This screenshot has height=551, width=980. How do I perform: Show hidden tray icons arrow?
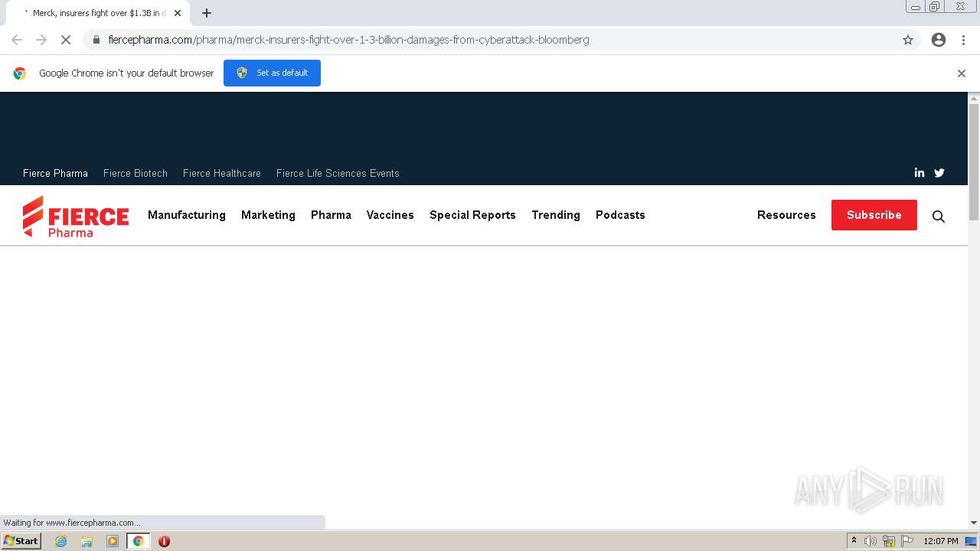(854, 541)
